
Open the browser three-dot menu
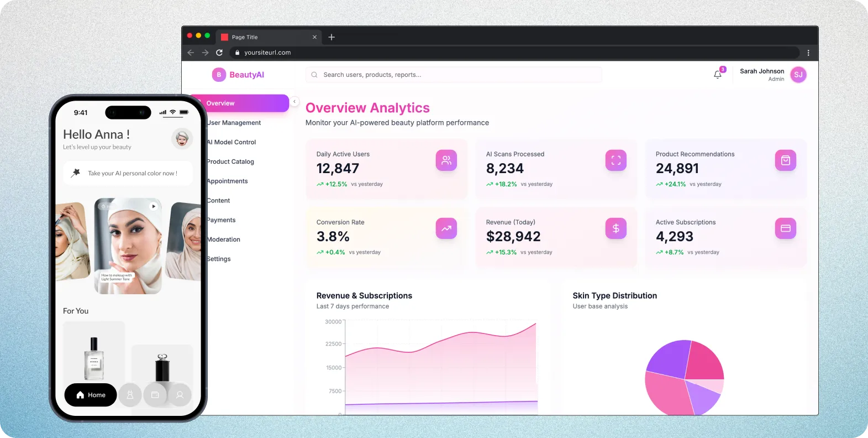click(808, 53)
